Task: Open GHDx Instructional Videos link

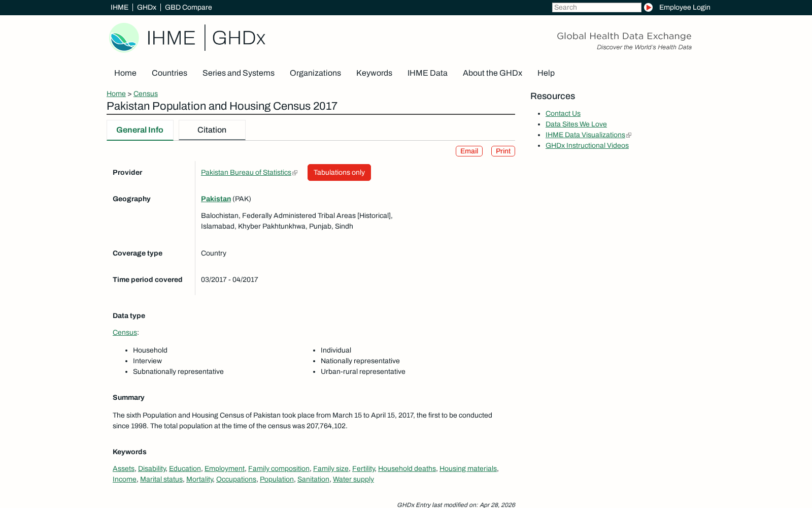Action: pos(587,146)
